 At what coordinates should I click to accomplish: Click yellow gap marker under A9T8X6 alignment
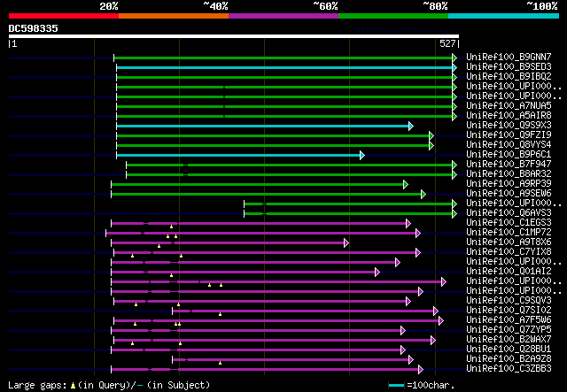(159, 246)
